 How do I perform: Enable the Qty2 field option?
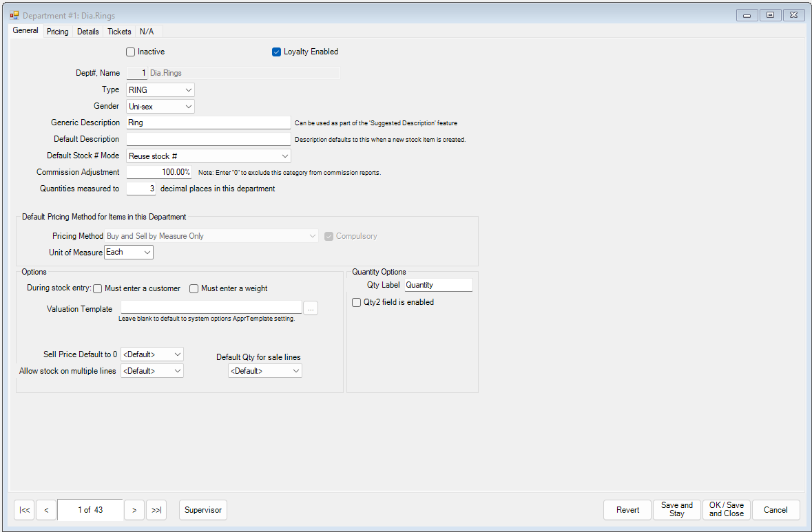point(356,302)
